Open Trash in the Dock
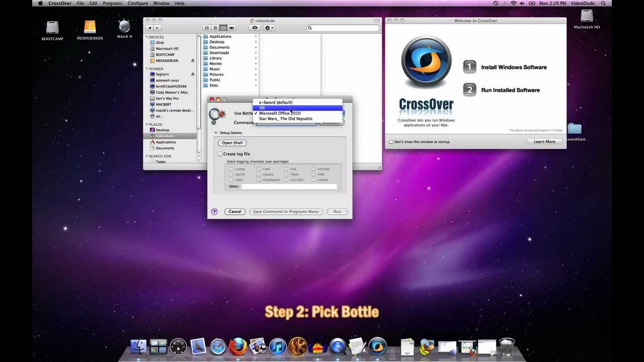 (507, 346)
